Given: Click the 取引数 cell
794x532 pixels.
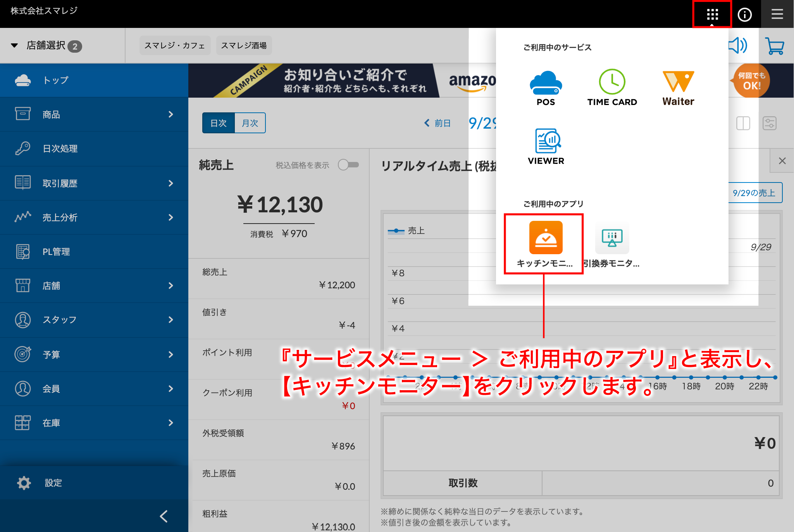Looking at the screenshot, I should pyautogui.click(x=463, y=483).
